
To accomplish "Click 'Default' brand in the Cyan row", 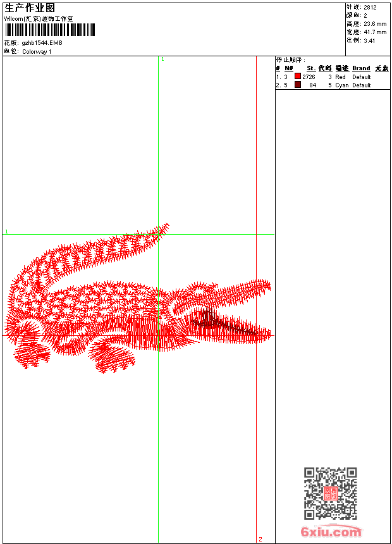I will point(362,85).
